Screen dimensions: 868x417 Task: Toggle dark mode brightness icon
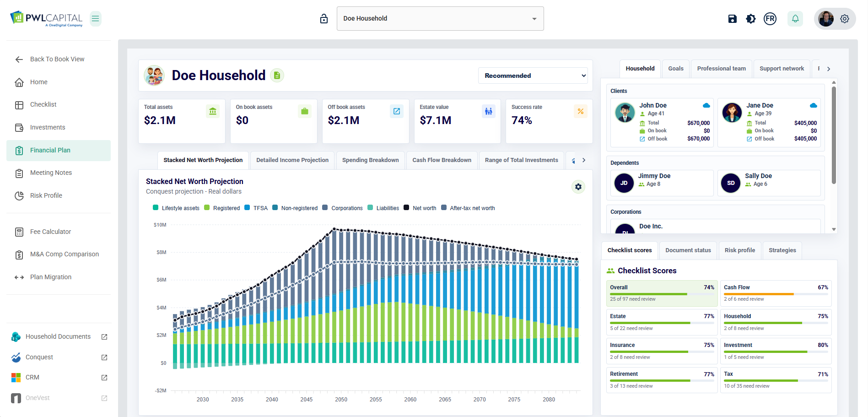point(751,19)
